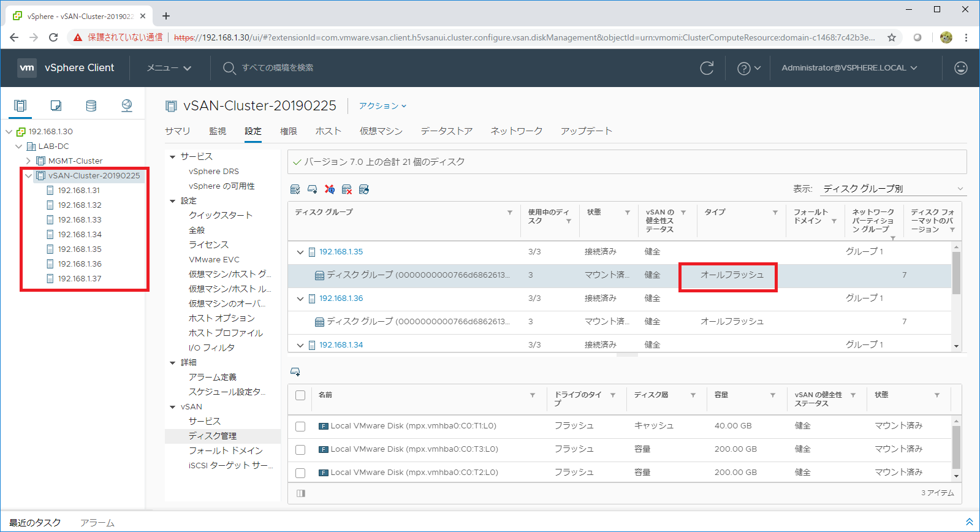Click the claim unused disks icon

(x=295, y=189)
